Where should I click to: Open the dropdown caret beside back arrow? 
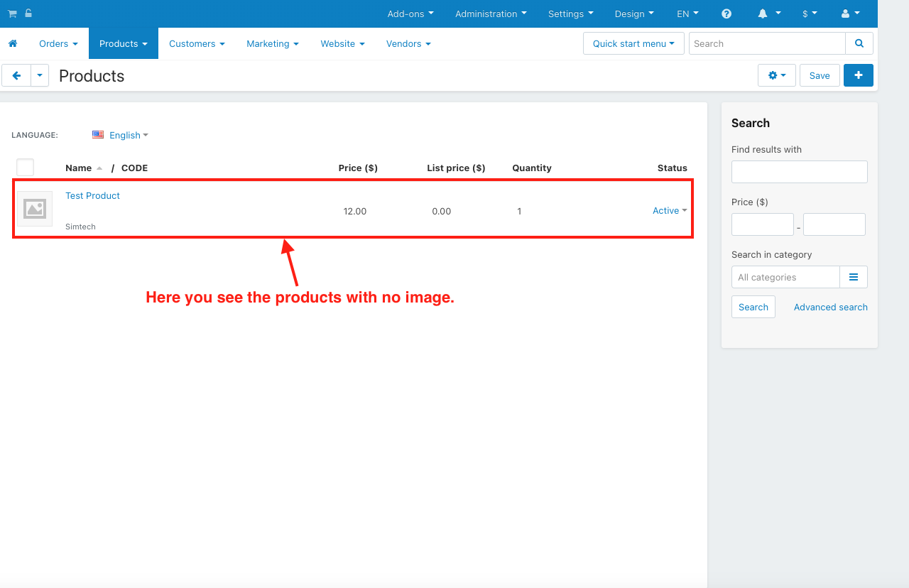tap(40, 75)
